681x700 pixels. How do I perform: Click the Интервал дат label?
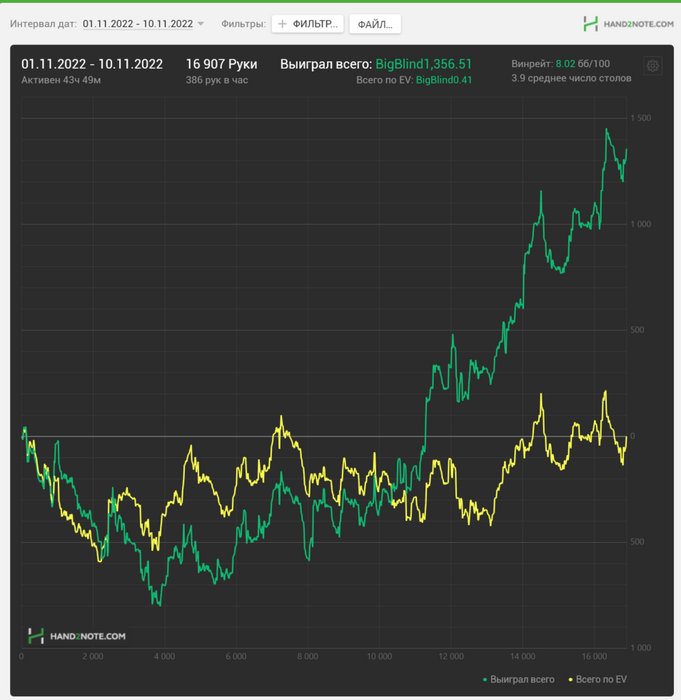[43, 24]
